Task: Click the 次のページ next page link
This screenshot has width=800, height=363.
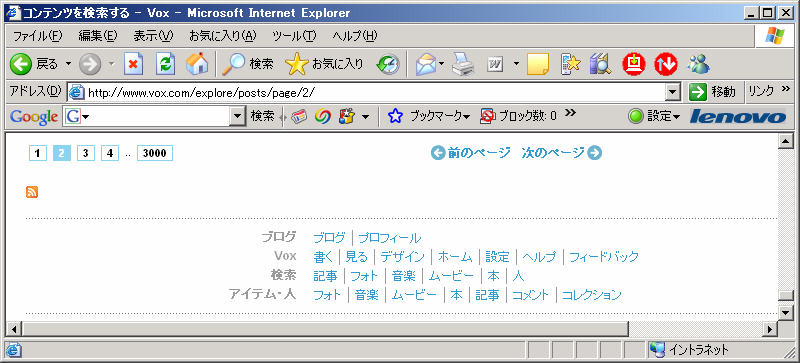Action: tap(562, 153)
